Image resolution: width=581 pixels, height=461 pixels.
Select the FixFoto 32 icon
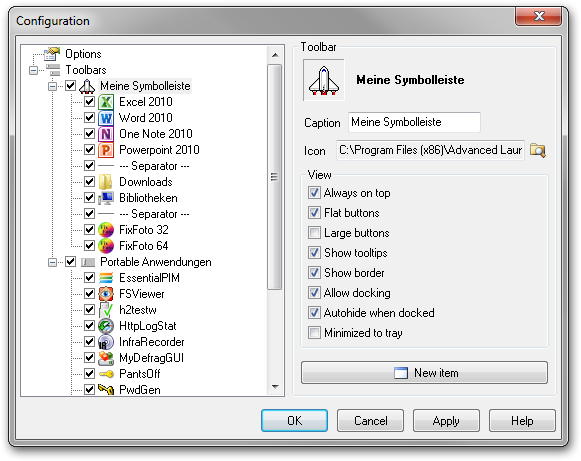click(x=106, y=230)
